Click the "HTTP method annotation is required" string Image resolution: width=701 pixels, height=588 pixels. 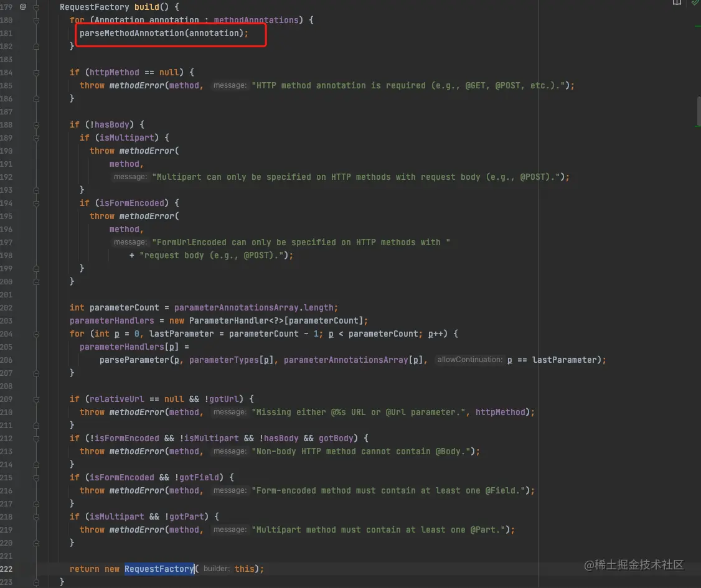click(x=408, y=85)
